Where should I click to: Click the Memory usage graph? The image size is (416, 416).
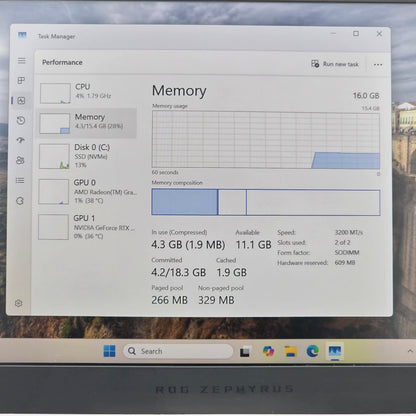(x=266, y=140)
